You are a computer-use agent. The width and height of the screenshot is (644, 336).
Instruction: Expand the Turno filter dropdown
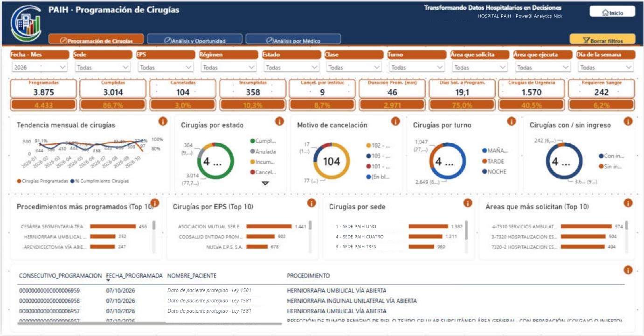point(417,67)
